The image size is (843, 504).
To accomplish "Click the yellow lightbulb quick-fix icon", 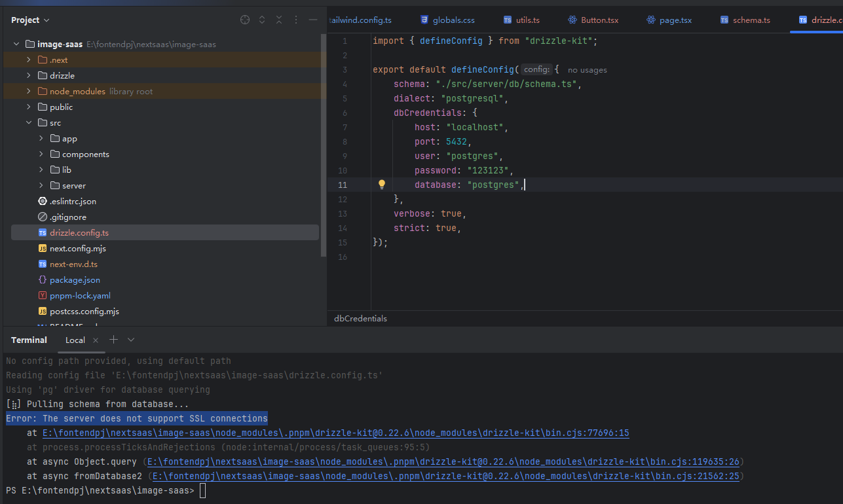I will coord(382,185).
